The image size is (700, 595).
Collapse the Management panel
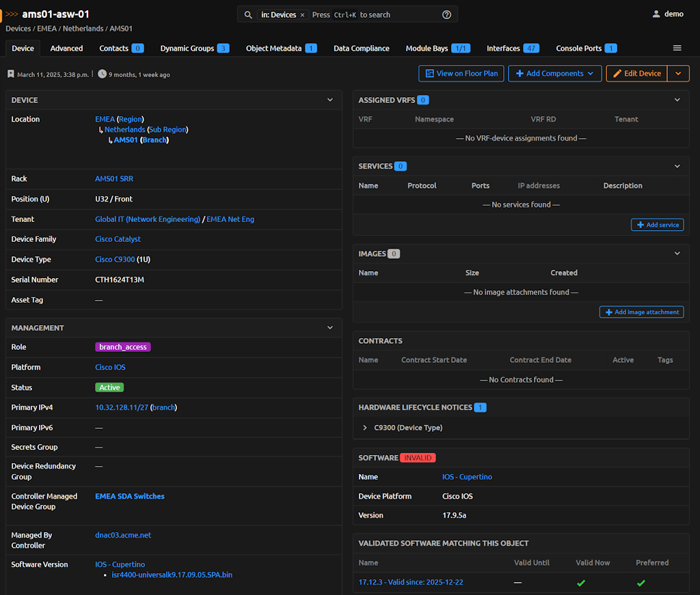tap(330, 328)
